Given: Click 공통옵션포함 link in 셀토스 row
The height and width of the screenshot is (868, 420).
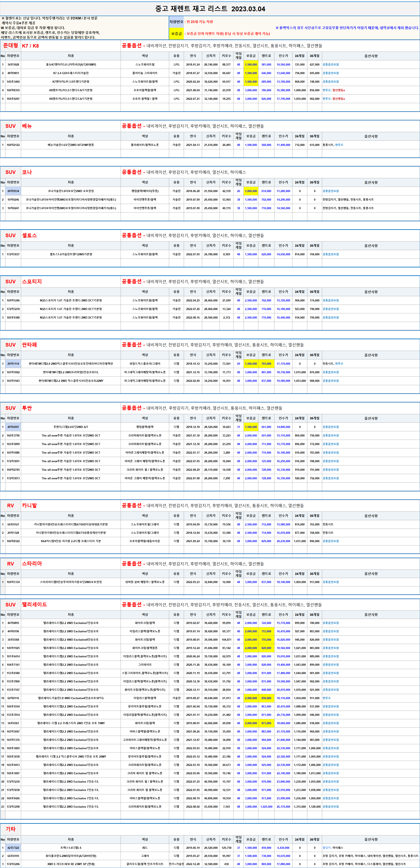Looking at the screenshot, I should (331, 254).
